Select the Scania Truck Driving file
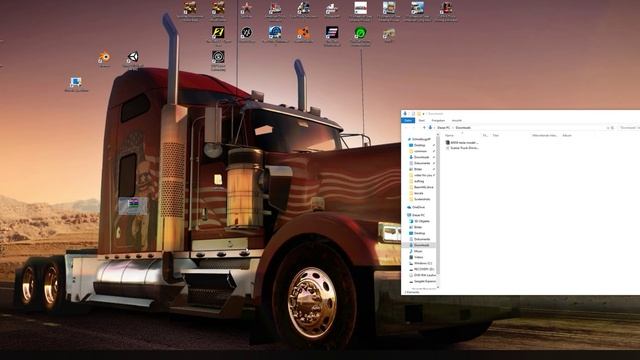640x360 pixels. 463,148
